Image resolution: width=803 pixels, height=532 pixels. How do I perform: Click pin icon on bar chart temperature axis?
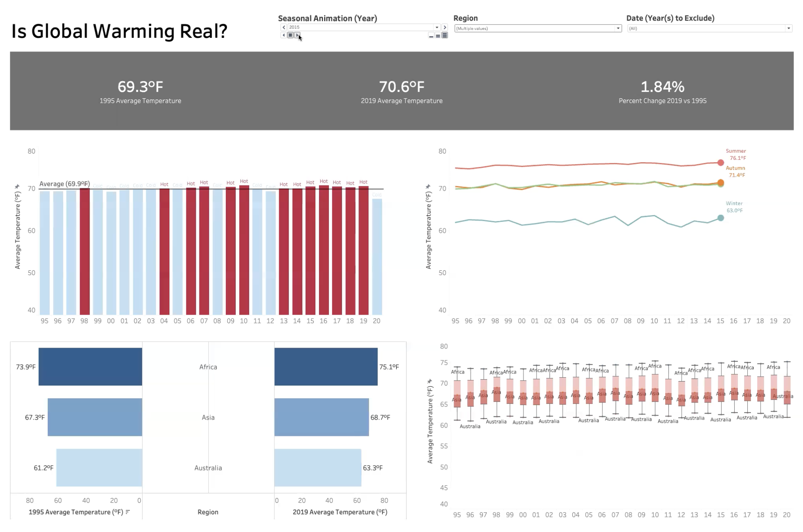(x=17, y=186)
